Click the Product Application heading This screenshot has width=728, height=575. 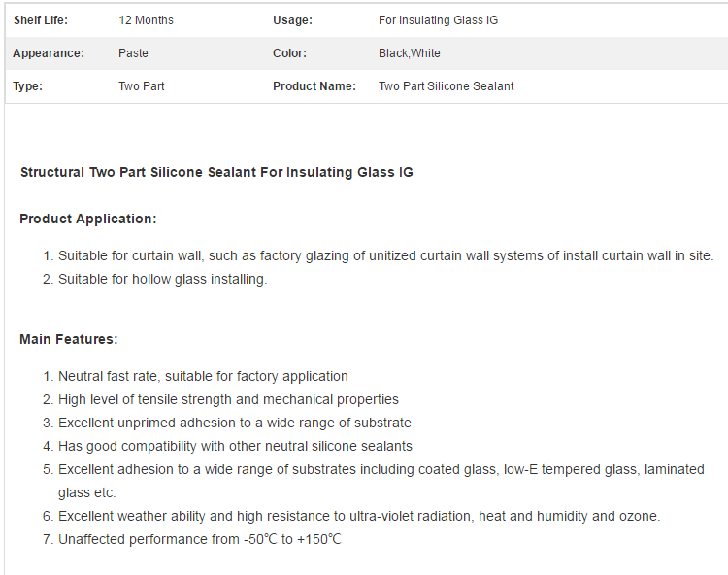click(x=88, y=219)
